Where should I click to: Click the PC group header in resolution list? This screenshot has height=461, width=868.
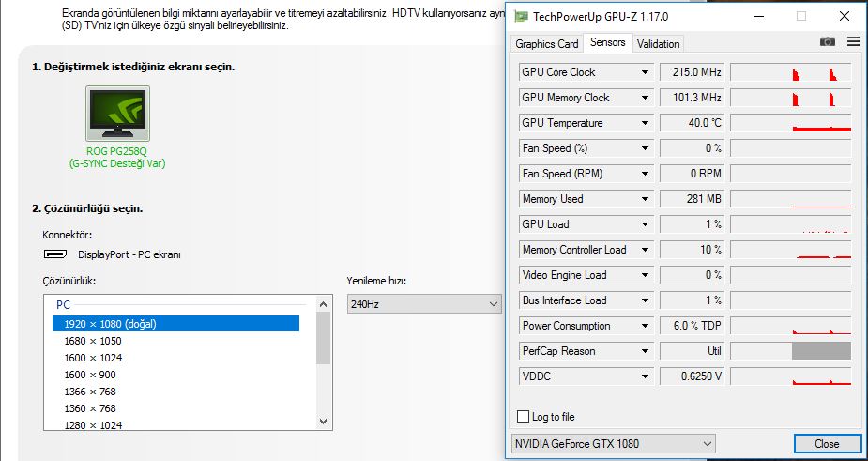coord(63,305)
